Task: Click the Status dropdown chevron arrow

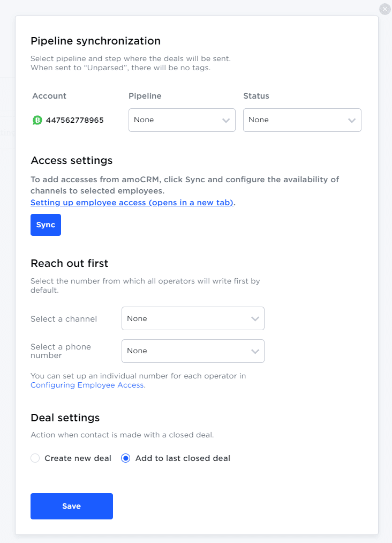Action: pyautogui.click(x=352, y=121)
